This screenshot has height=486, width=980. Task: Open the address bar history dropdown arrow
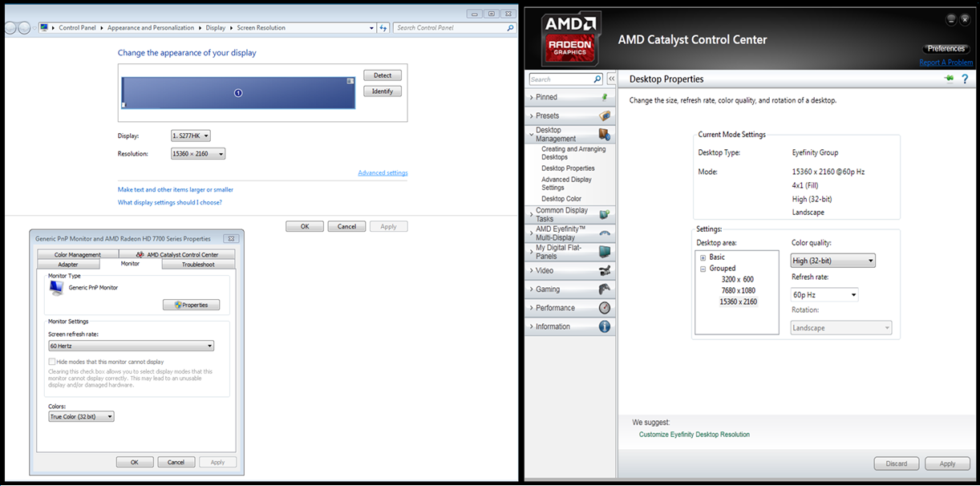click(x=371, y=27)
